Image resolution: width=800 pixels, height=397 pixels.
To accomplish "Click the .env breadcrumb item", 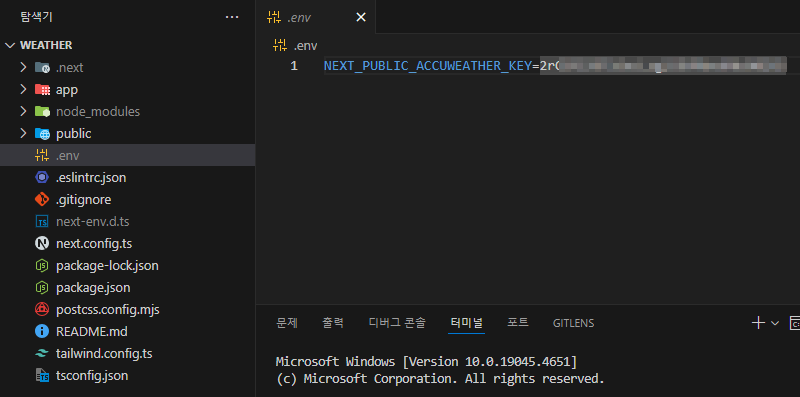I will pyautogui.click(x=305, y=46).
